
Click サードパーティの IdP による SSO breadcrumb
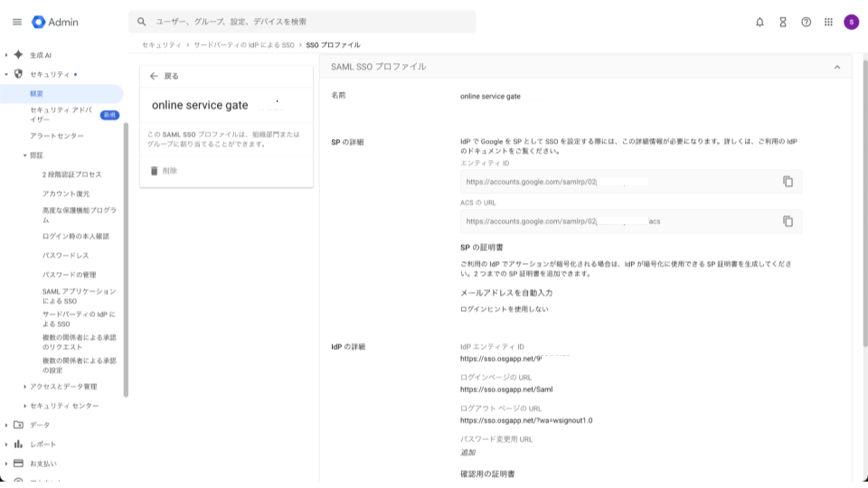(244, 44)
